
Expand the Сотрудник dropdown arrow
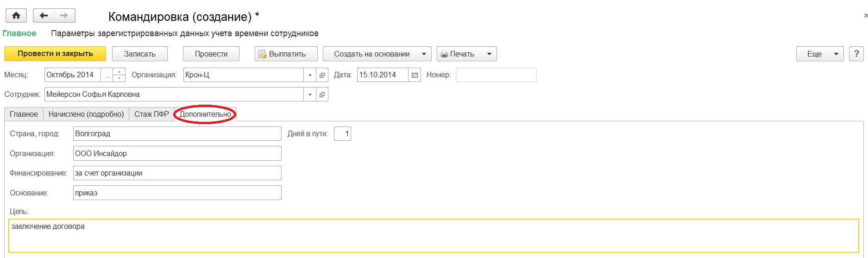pos(310,94)
